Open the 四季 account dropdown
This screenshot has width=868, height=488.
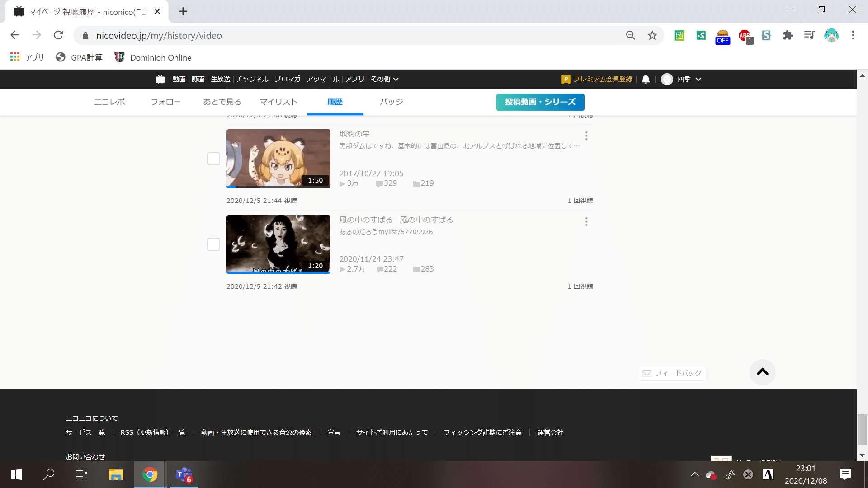(682, 79)
